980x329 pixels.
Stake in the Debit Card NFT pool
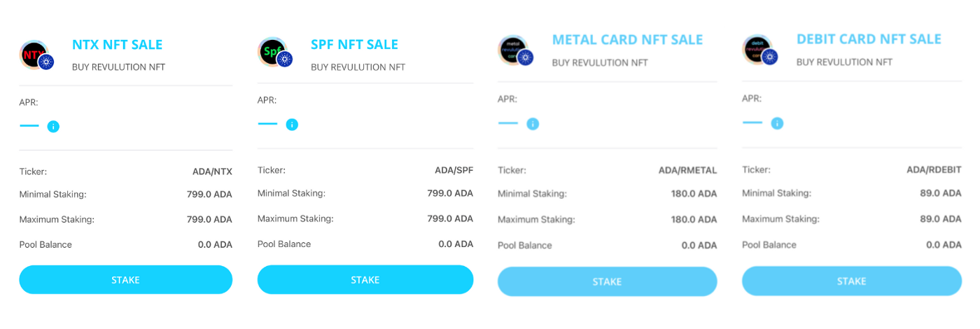click(x=852, y=281)
